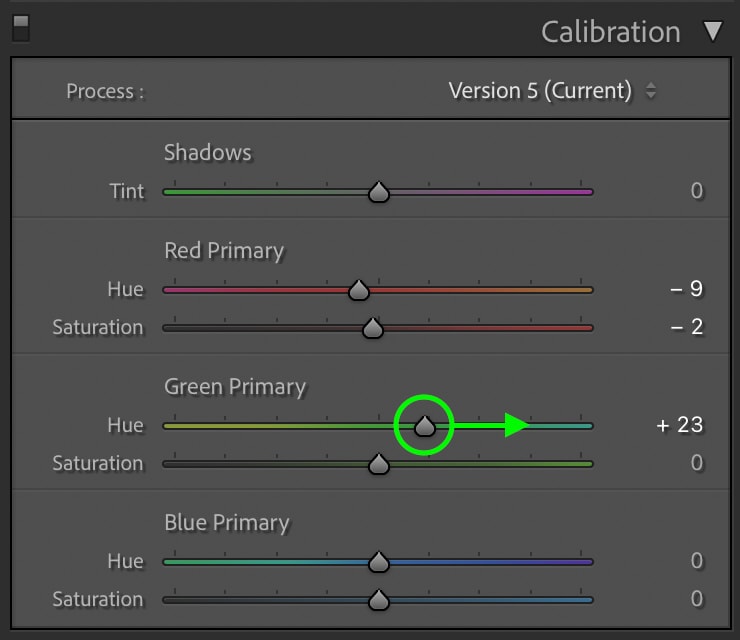740x640 pixels.
Task: Select Version 5 (Current) process menu
Action: pyautogui.click(x=540, y=91)
